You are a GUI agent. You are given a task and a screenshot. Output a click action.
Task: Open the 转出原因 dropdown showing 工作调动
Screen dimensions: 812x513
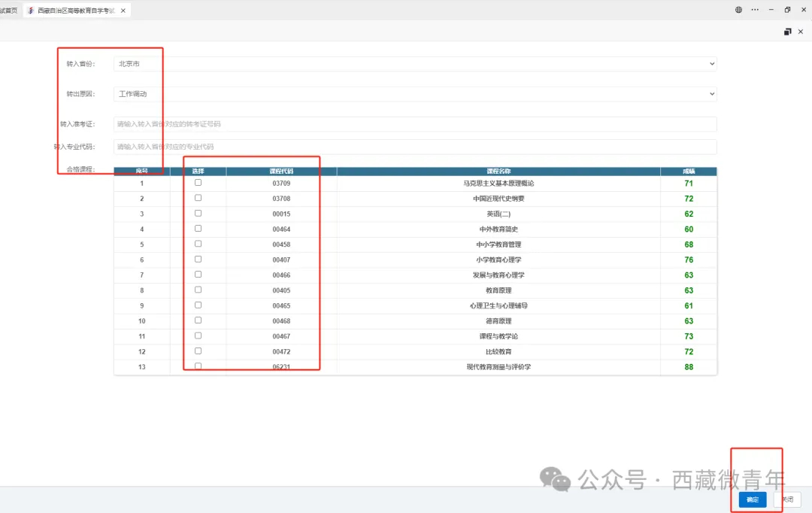point(415,94)
